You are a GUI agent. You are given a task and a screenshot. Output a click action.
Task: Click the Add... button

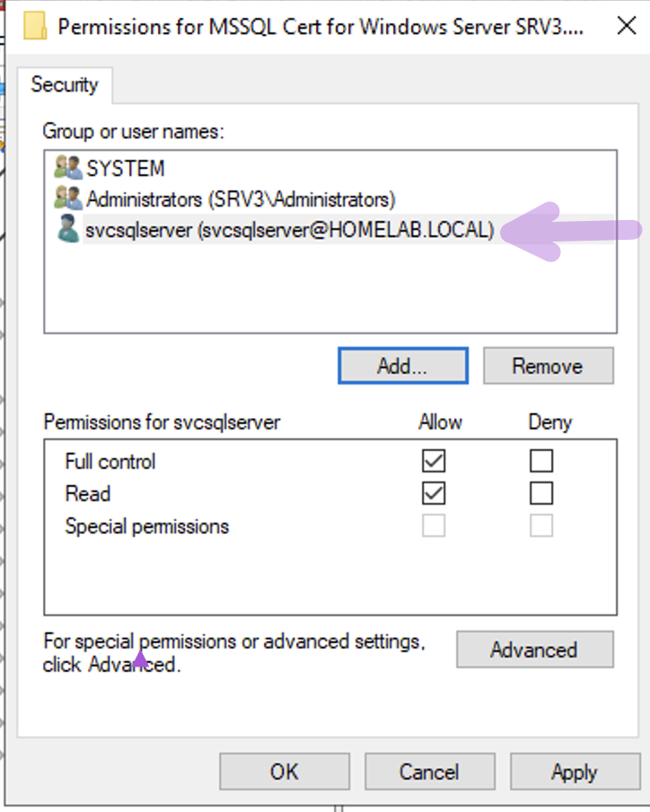coord(402,366)
